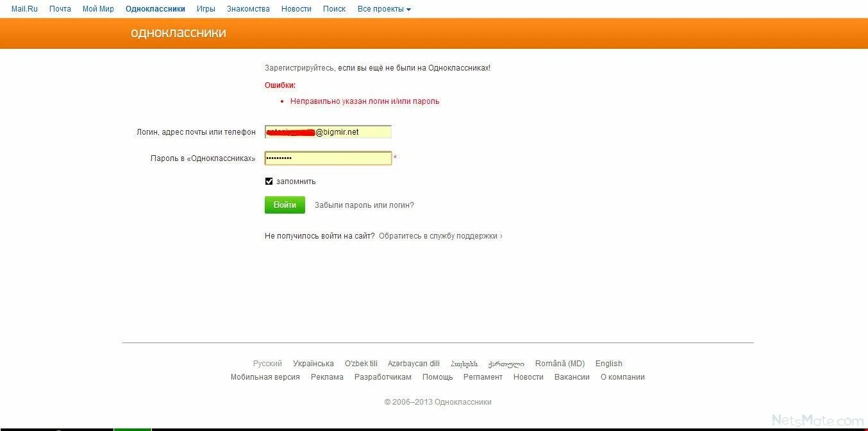The image size is (868, 431).
Task: Click the Пароль в «Одноклассниках» label
Action: pyautogui.click(x=203, y=158)
